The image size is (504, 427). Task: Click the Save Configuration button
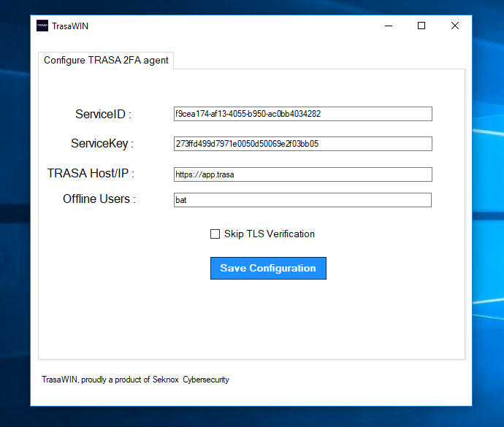pos(268,269)
